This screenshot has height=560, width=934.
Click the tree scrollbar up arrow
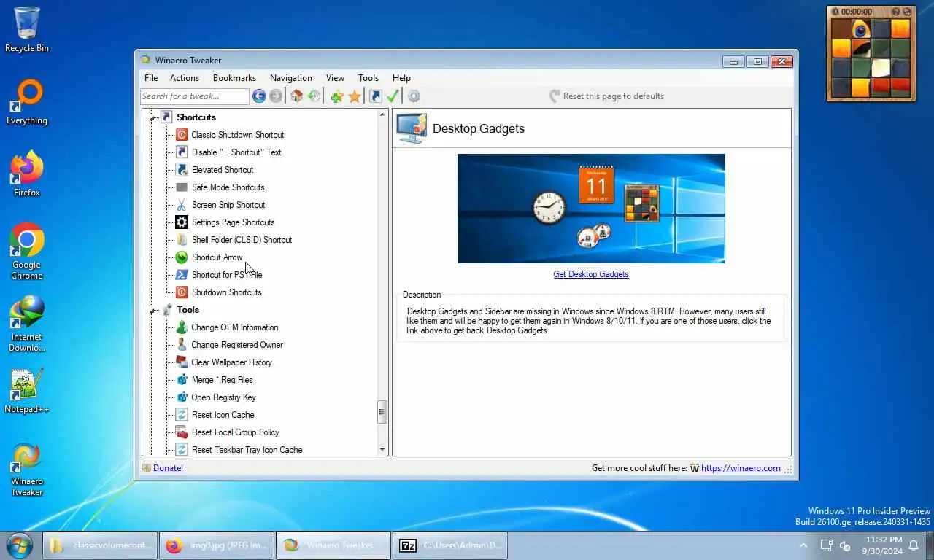(x=382, y=115)
